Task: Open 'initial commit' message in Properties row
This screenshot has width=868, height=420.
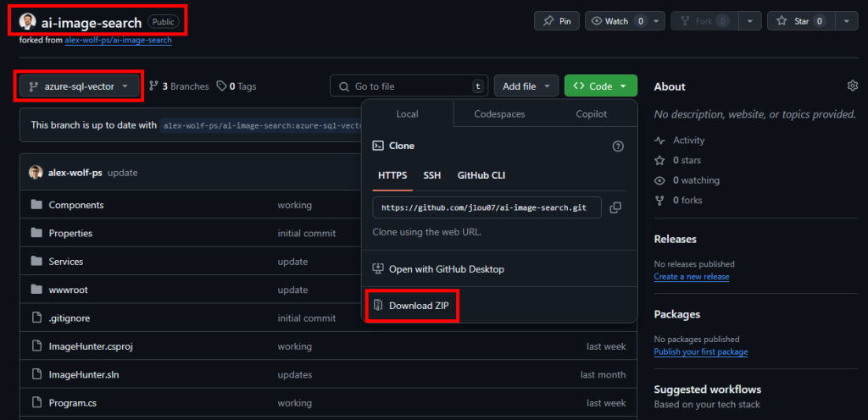Action: (307, 233)
